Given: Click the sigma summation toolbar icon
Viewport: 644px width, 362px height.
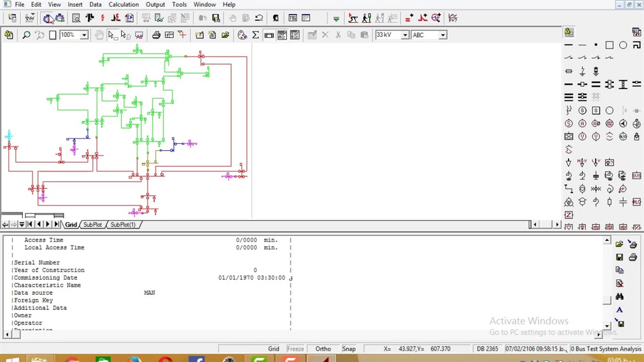Looking at the screenshot, I should point(255,35).
